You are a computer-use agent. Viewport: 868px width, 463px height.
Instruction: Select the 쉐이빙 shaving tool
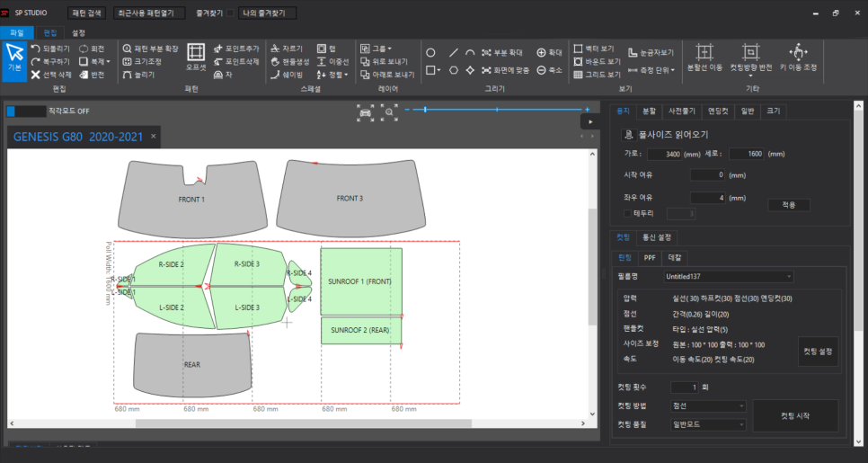pyautogui.click(x=287, y=75)
